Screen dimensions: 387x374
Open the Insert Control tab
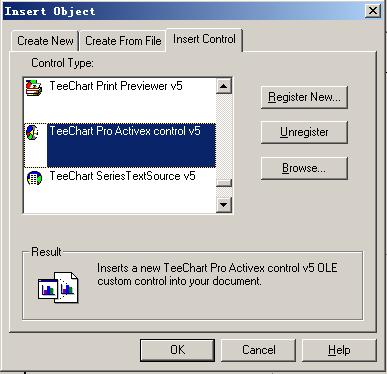(204, 40)
